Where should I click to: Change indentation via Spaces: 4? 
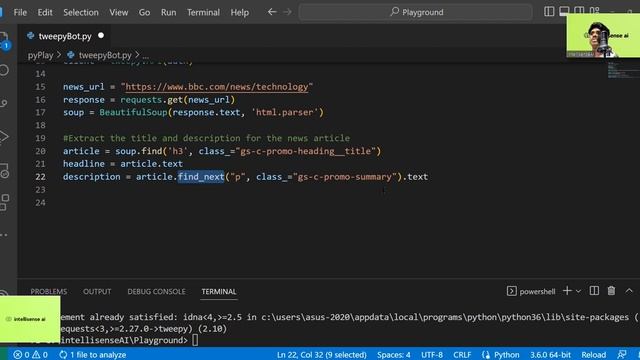click(x=393, y=355)
